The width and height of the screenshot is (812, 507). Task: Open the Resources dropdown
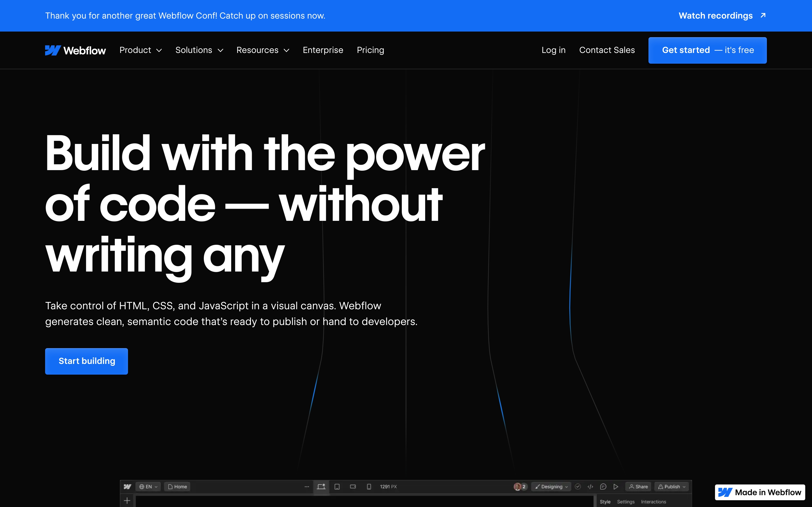(x=263, y=50)
